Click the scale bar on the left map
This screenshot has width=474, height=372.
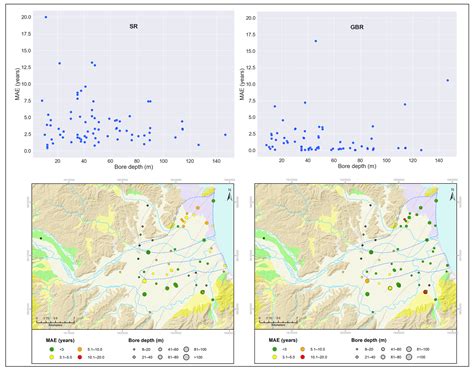click(x=55, y=321)
